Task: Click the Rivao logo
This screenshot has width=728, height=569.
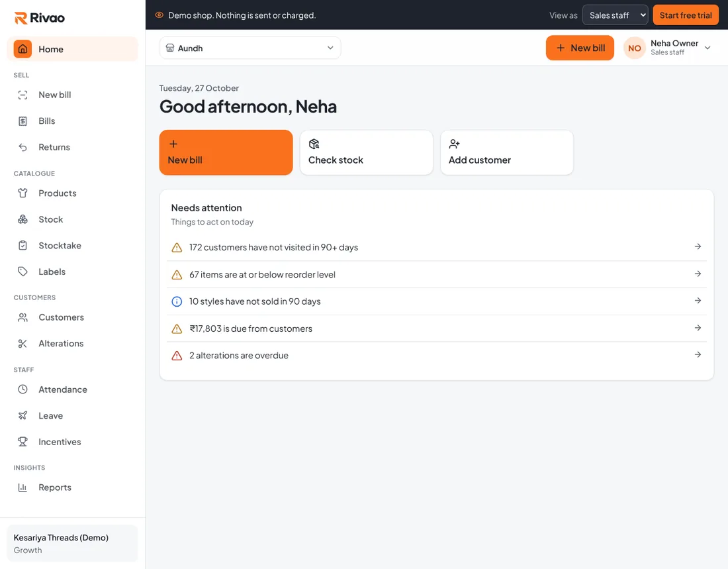Action: tap(40, 18)
